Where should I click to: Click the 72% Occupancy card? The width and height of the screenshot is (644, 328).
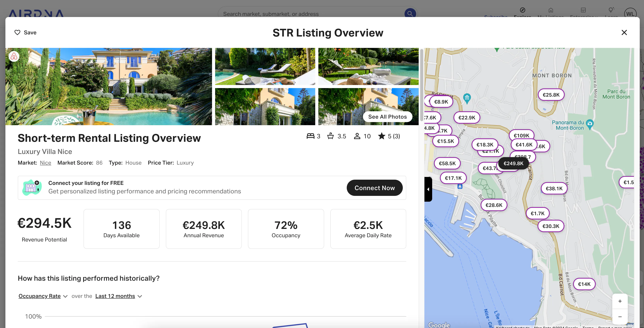pos(286,229)
